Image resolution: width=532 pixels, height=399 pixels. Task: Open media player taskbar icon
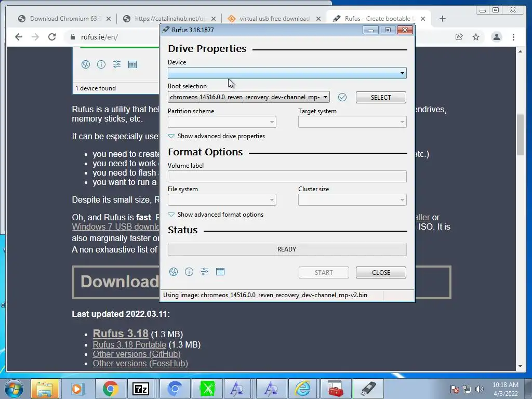tap(77, 389)
